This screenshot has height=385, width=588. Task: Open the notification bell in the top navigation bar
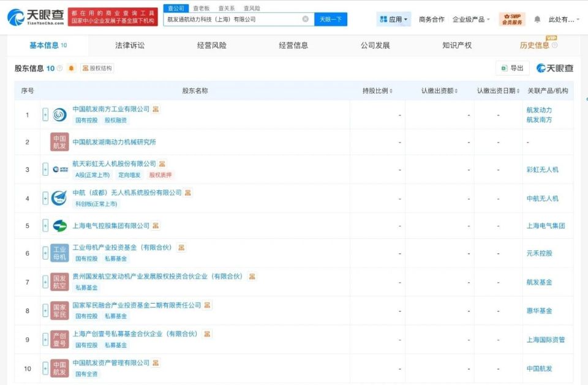coord(537,19)
